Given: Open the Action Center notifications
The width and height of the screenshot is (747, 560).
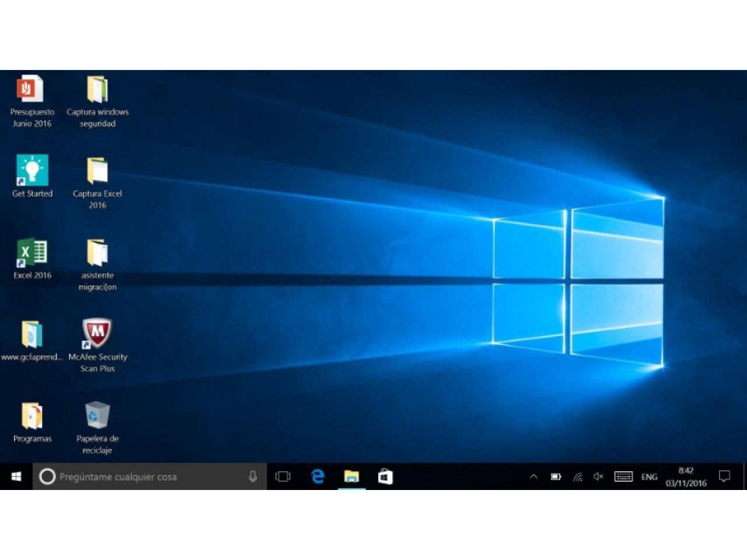Looking at the screenshot, I should [x=724, y=477].
